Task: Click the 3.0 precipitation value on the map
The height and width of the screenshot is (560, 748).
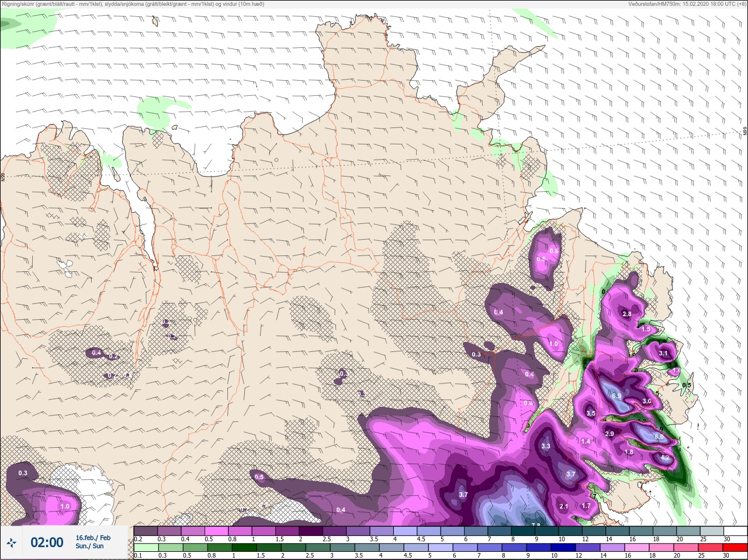Action: 647,401
